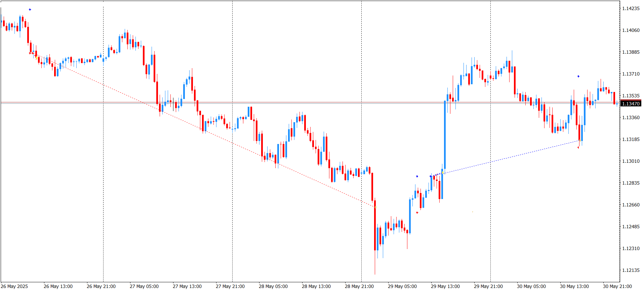Click time label 26 May 2025
Image resolution: width=644 pixels, height=291 pixels.
coord(15,286)
